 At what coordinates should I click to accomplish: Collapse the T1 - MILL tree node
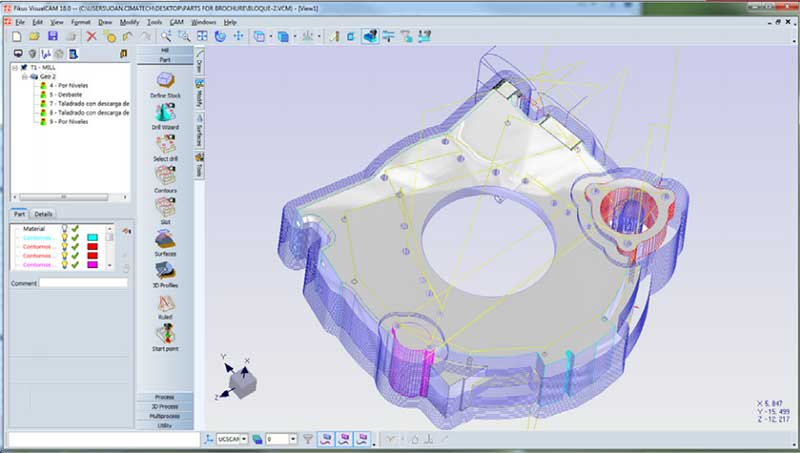coord(13,68)
